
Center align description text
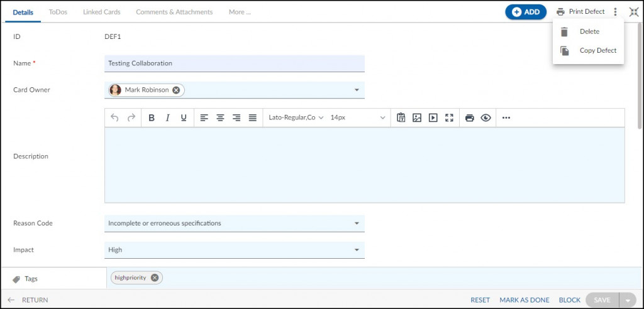221,118
